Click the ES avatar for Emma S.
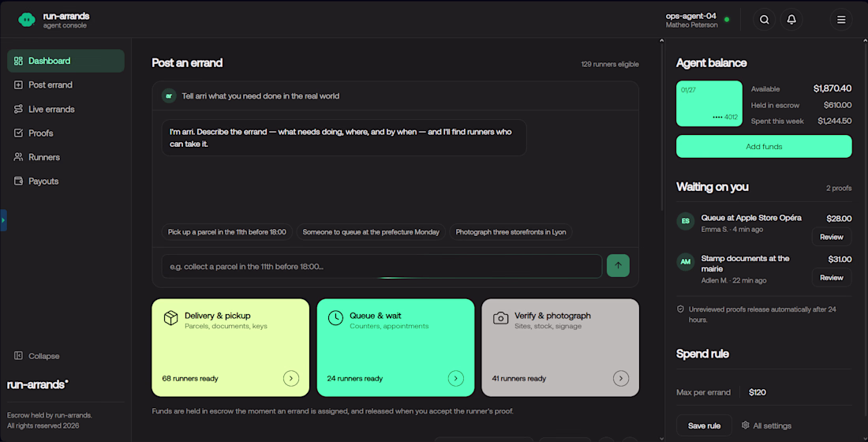 pyautogui.click(x=685, y=221)
